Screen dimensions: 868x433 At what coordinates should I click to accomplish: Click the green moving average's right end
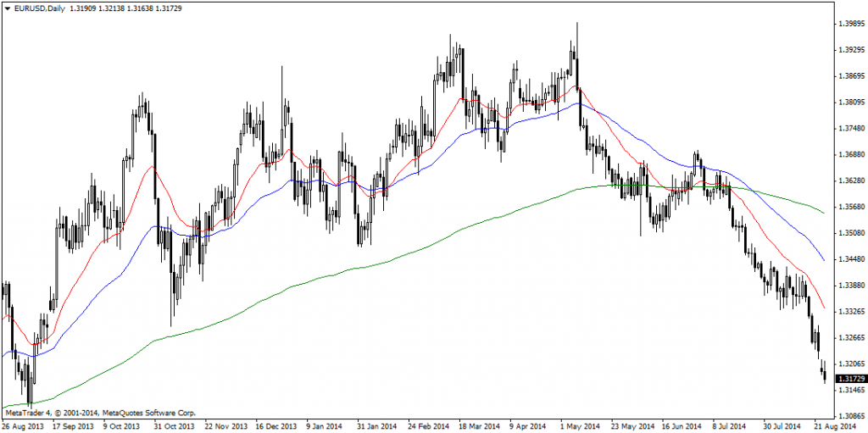823,212
